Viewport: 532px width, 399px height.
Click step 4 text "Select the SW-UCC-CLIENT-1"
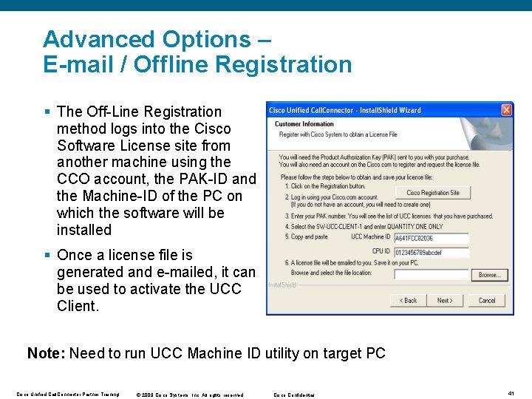pyautogui.click(x=364, y=227)
